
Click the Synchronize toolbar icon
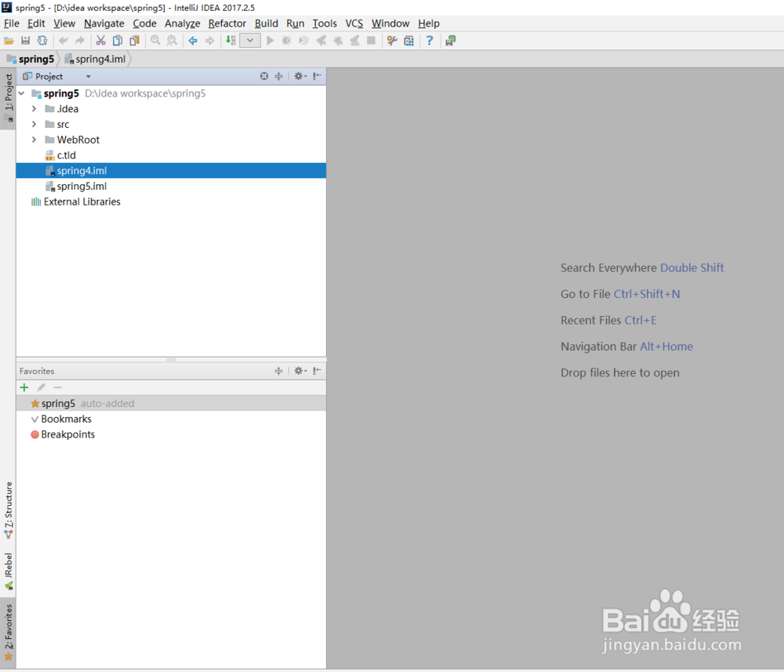42,41
